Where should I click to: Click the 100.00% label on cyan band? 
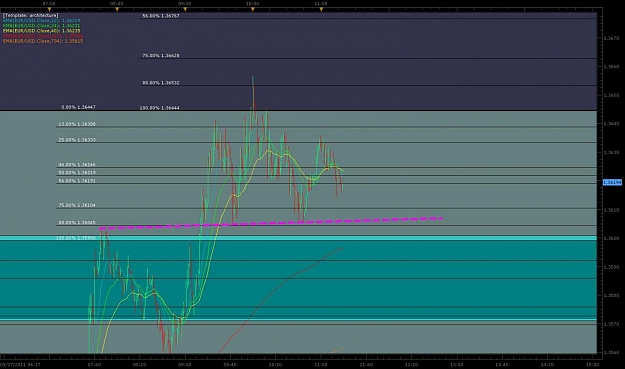(x=76, y=238)
